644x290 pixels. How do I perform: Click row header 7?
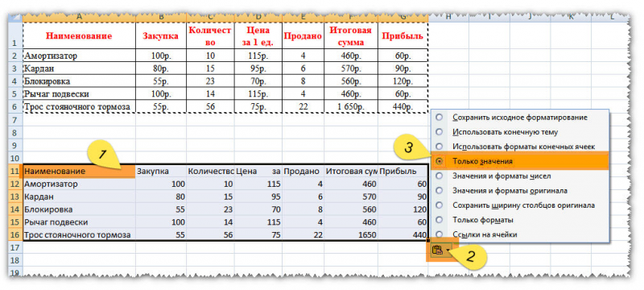pos(15,120)
